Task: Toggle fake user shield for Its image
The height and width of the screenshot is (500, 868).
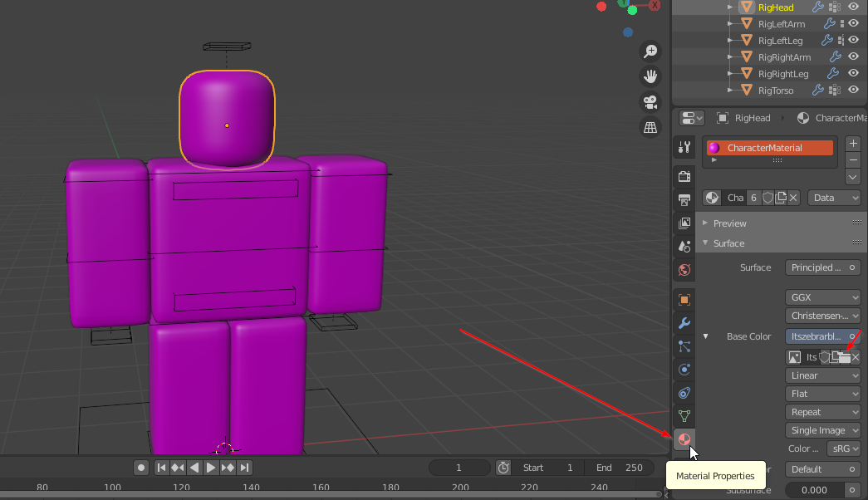Action: pos(824,357)
